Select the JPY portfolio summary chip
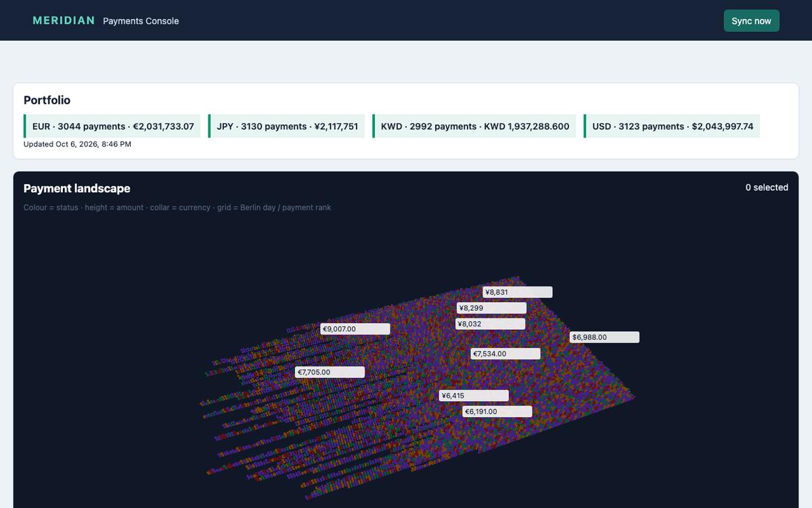Image resolution: width=812 pixels, height=508 pixels. 286,126
